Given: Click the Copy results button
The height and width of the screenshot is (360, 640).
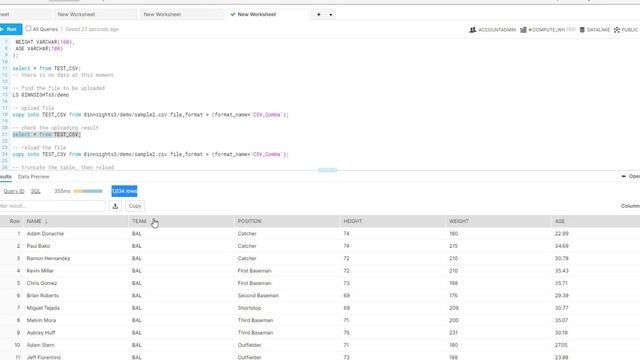Looking at the screenshot, I should [135, 206].
